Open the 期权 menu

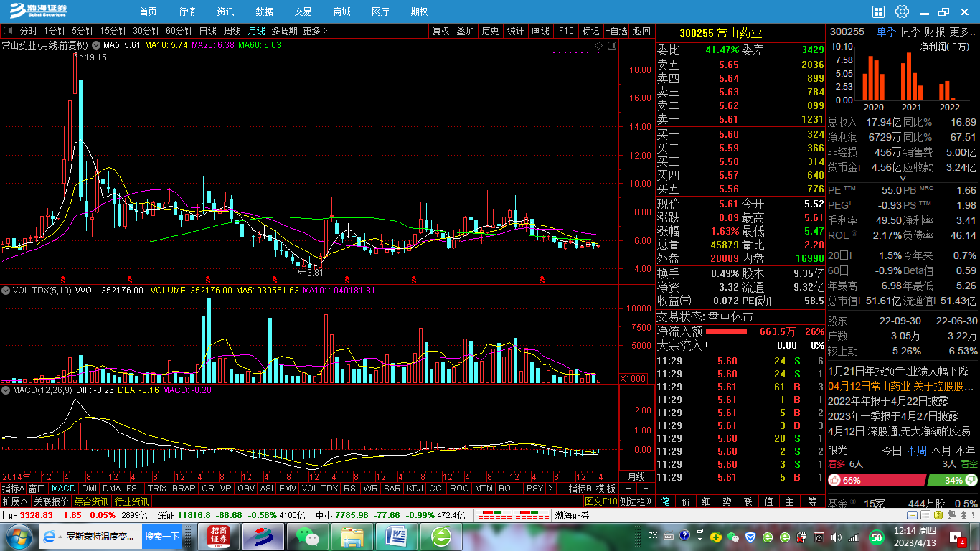tap(419, 11)
